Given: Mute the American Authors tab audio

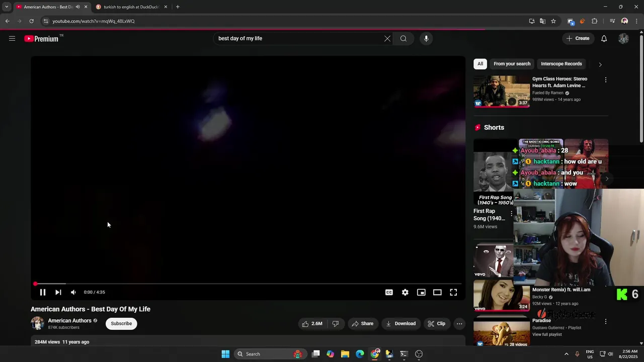Looking at the screenshot, I should pos(77,7).
